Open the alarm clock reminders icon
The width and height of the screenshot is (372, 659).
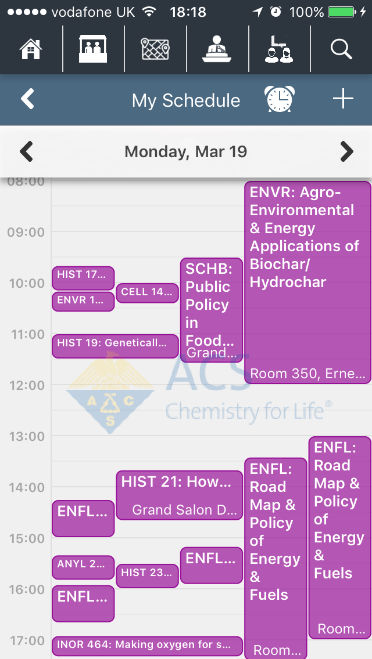[280, 100]
